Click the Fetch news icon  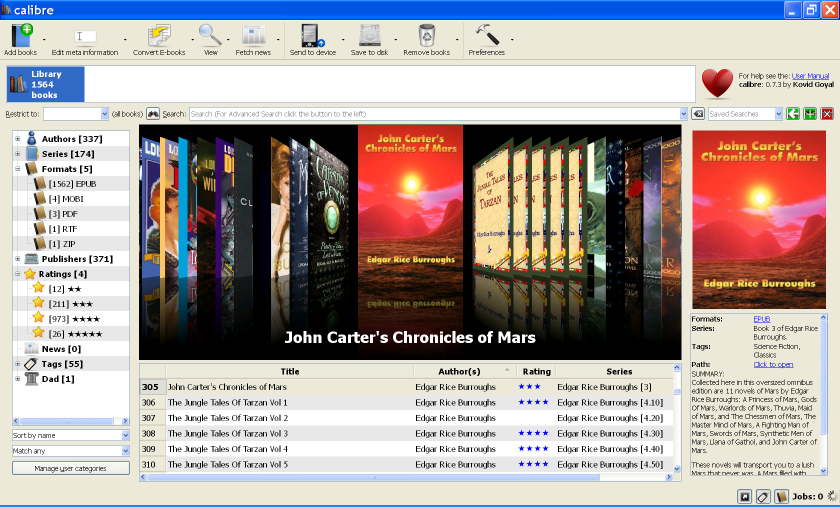[x=253, y=35]
